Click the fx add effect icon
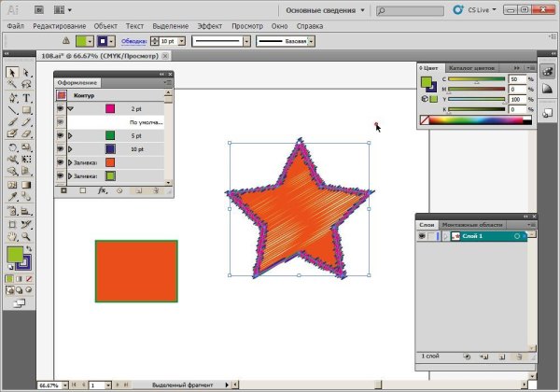Viewport: 560px width, 392px height. click(102, 190)
